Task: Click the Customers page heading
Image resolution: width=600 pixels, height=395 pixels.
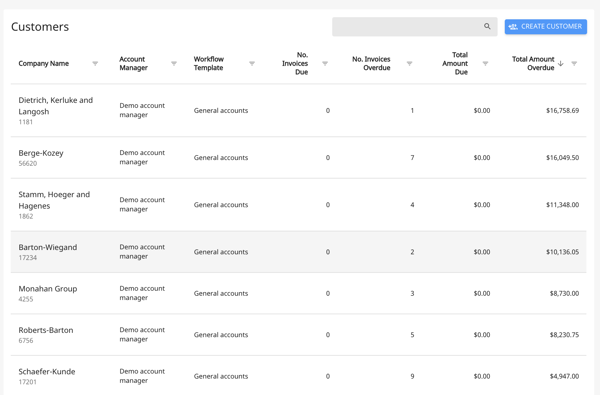Action: (40, 27)
